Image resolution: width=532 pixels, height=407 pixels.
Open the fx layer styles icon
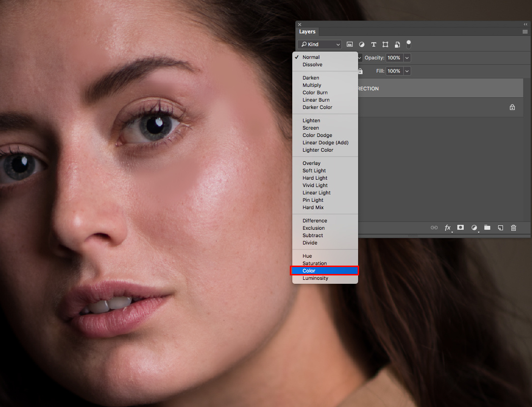pyautogui.click(x=447, y=228)
